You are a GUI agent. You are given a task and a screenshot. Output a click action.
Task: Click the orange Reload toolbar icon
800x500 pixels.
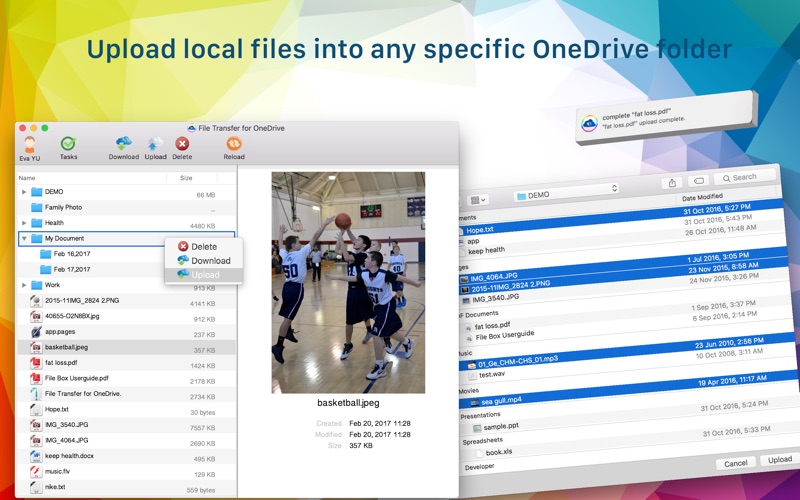tap(234, 143)
